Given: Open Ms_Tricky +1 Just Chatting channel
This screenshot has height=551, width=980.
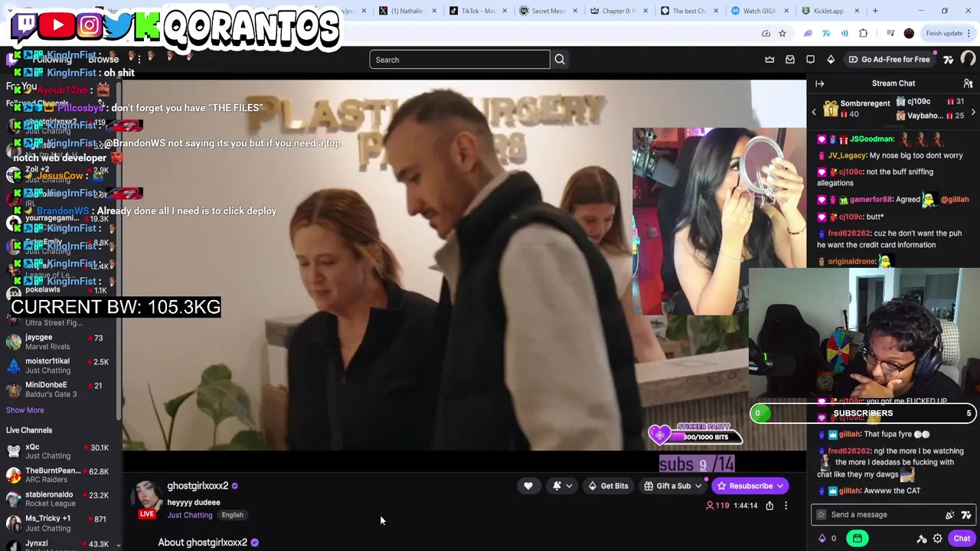Looking at the screenshot, I should pos(60,523).
